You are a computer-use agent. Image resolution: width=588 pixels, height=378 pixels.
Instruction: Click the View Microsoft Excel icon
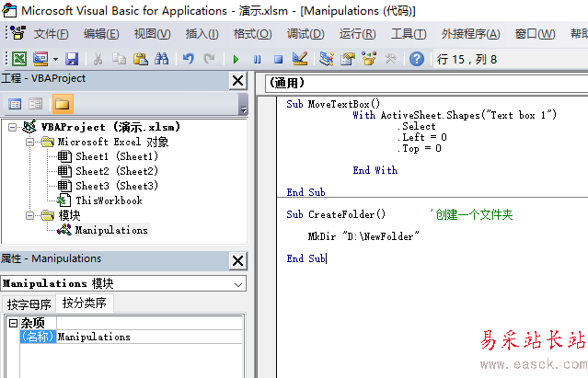coord(19,59)
